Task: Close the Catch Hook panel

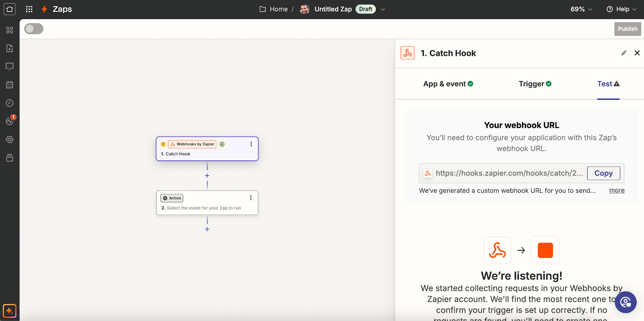Action: (x=637, y=53)
